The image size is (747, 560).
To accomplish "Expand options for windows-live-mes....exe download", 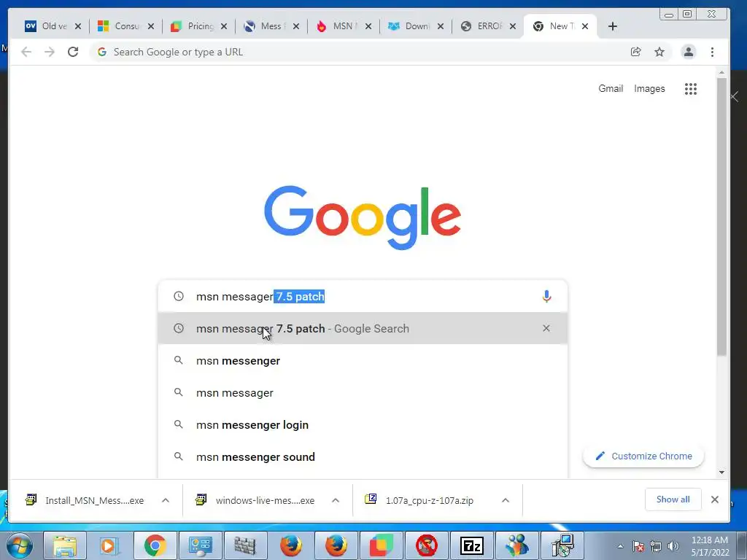I will (x=336, y=500).
